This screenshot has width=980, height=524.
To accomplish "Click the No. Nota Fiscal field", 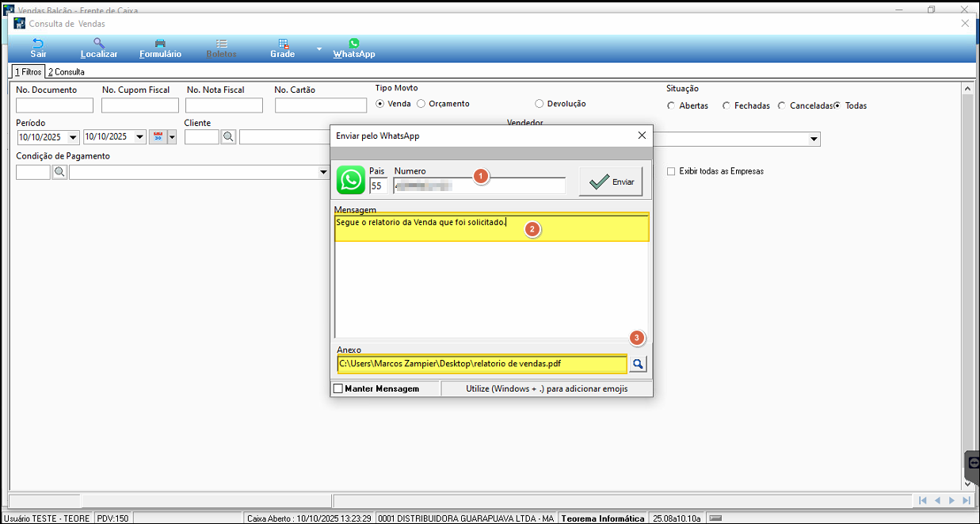I will coord(224,105).
